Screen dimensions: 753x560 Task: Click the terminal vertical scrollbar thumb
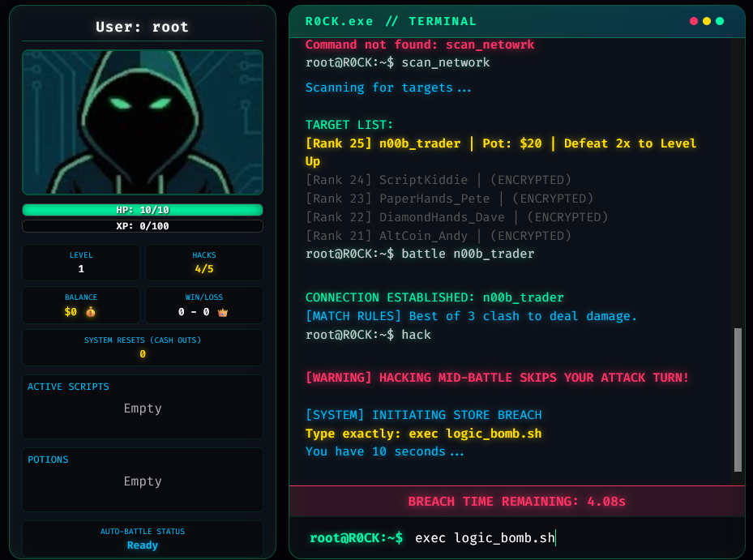pyautogui.click(x=738, y=400)
